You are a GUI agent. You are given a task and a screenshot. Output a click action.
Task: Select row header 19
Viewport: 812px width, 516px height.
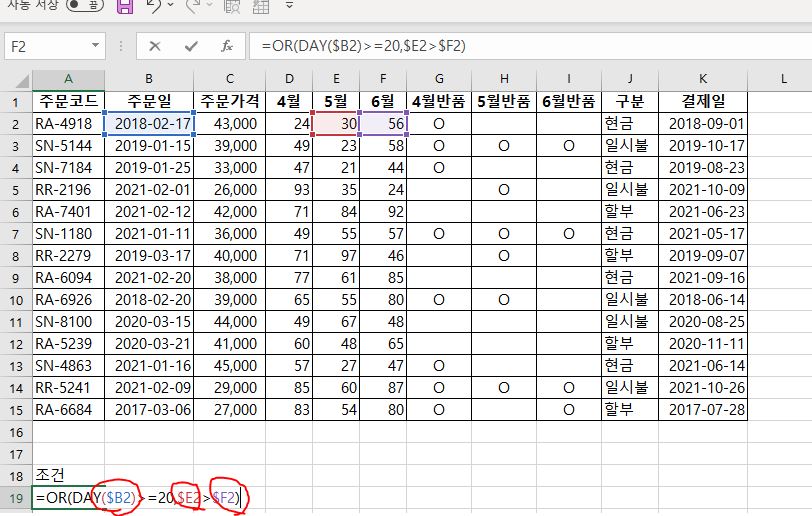15,496
